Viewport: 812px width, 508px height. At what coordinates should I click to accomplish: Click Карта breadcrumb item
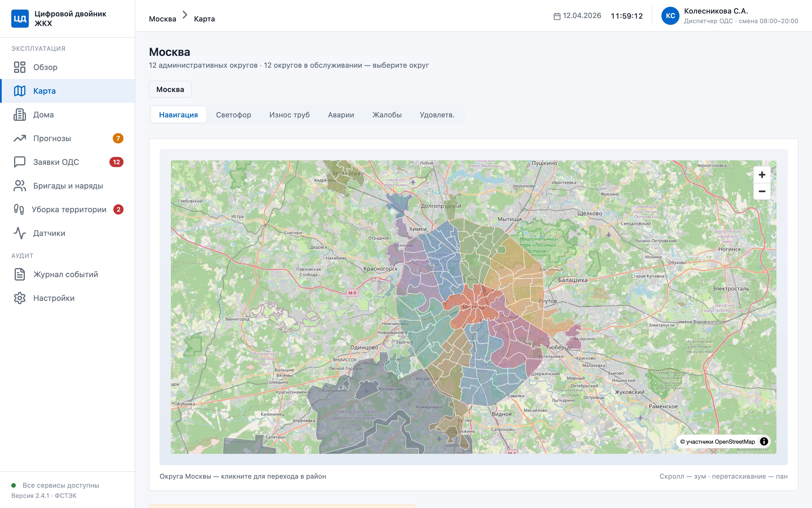pos(204,19)
